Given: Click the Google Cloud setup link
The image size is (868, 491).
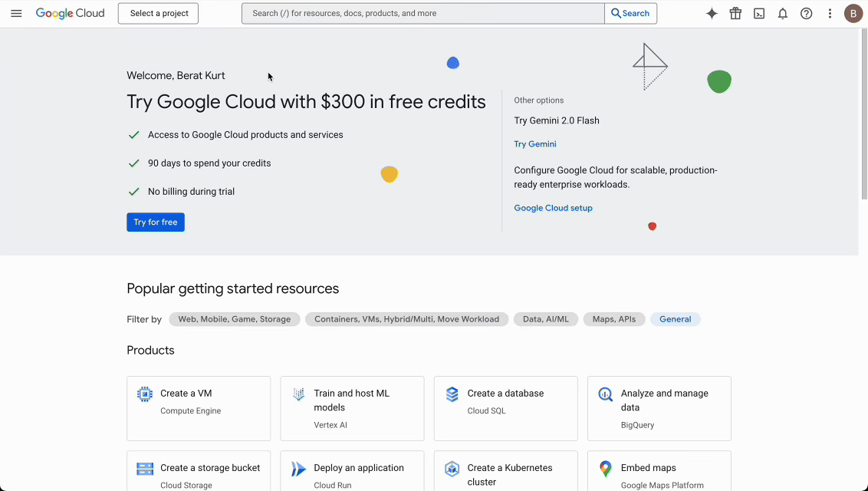Looking at the screenshot, I should coord(553,207).
